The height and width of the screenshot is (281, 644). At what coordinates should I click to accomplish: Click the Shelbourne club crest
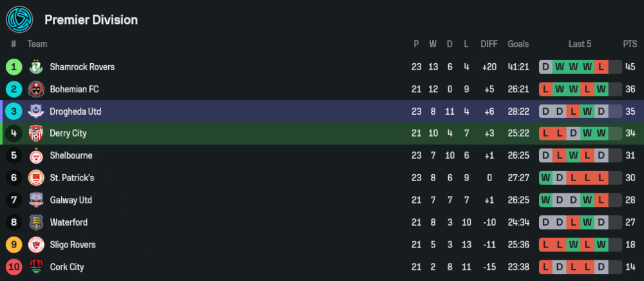click(x=35, y=156)
